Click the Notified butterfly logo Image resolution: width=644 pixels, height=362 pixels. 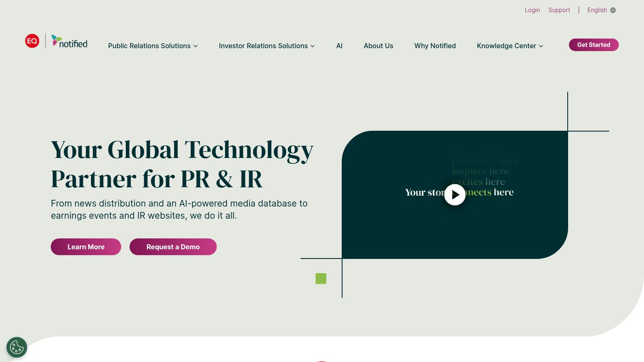point(70,41)
